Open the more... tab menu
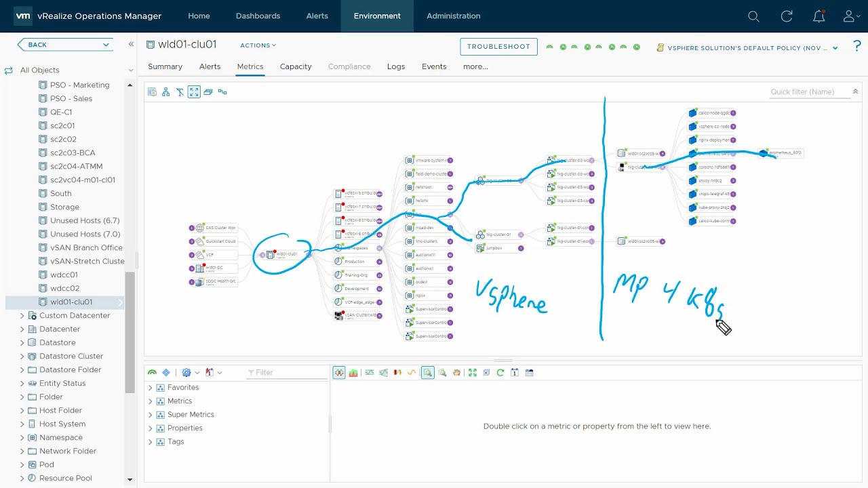Viewport: 868px width, 488px height. [475, 66]
